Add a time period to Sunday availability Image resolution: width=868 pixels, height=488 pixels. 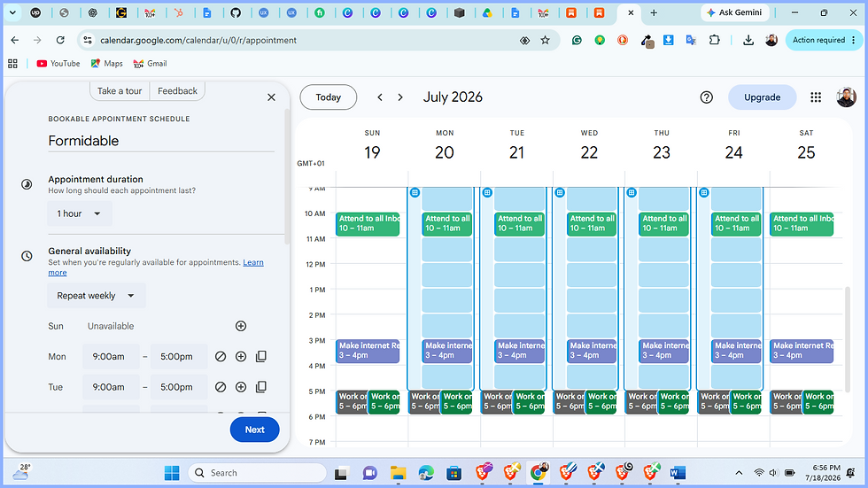tap(241, 326)
